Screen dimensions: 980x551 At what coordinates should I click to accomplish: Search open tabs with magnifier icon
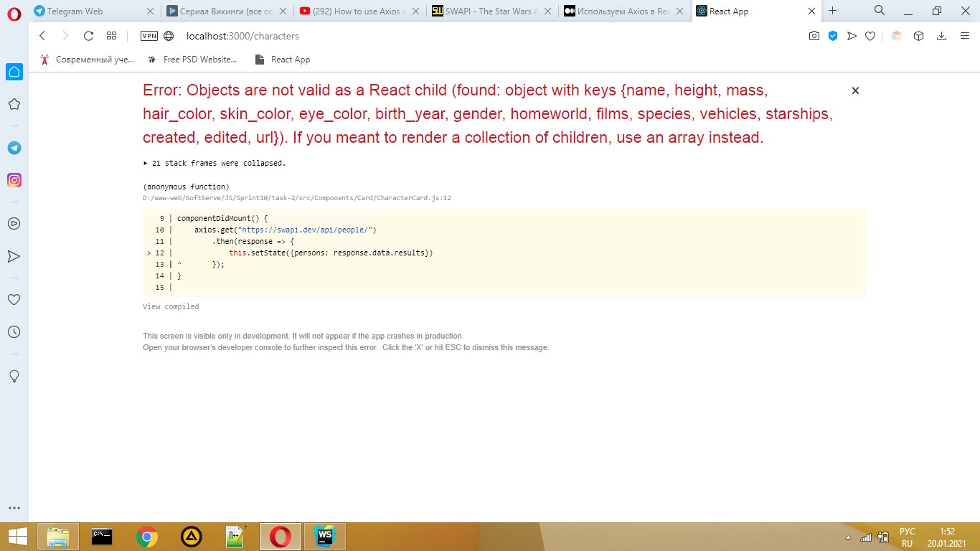point(880,10)
